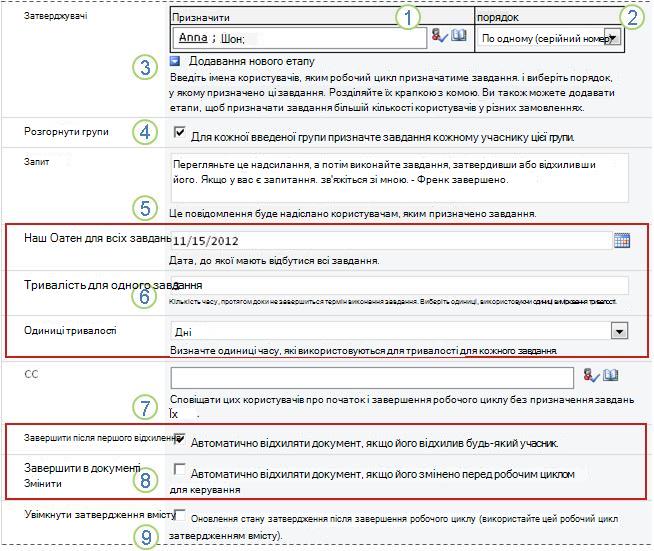Image resolution: width=654 pixels, height=551 pixels.
Task: Open the Одиниці тривалості dropdown arrow
Action: tap(619, 332)
